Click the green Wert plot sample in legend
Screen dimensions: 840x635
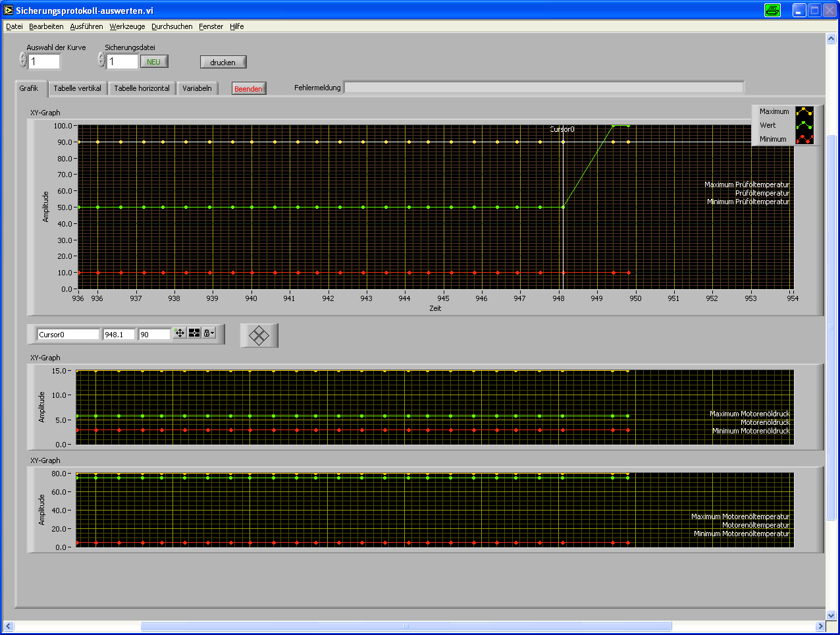[804, 125]
